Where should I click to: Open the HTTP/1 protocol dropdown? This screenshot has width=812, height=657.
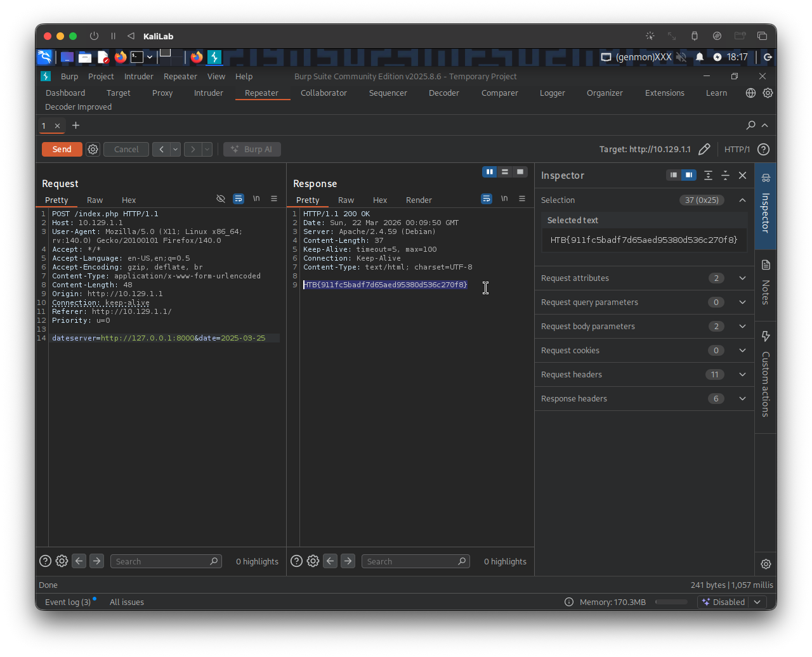(x=737, y=149)
